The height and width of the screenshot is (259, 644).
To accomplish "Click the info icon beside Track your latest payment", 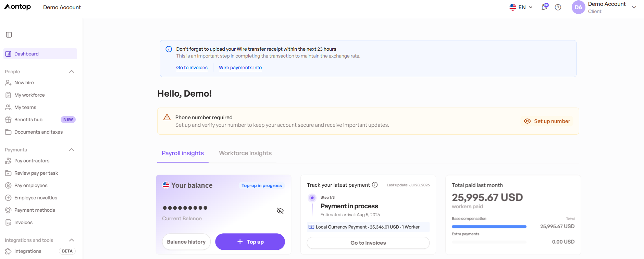I will pos(375,185).
